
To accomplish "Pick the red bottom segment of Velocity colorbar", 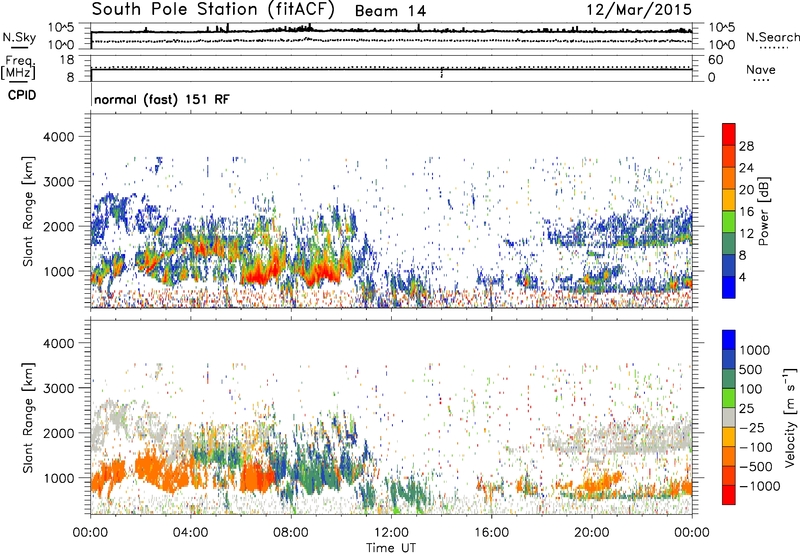I will (x=729, y=495).
